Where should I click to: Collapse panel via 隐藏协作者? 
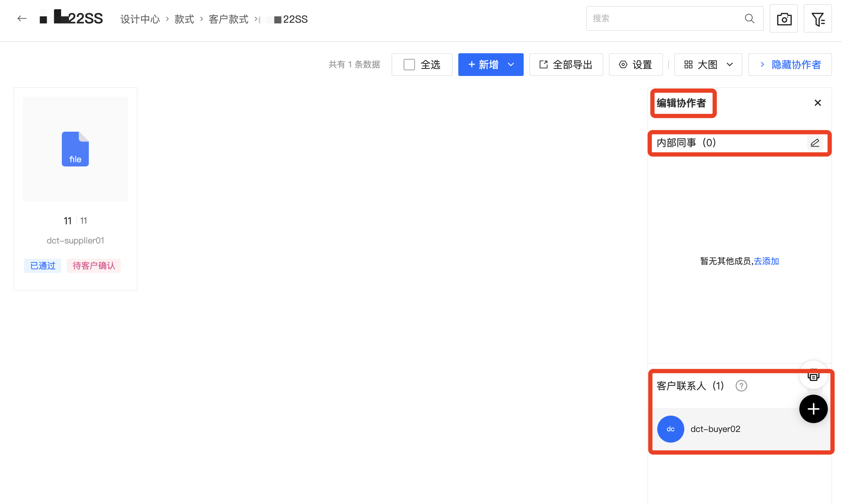click(790, 65)
